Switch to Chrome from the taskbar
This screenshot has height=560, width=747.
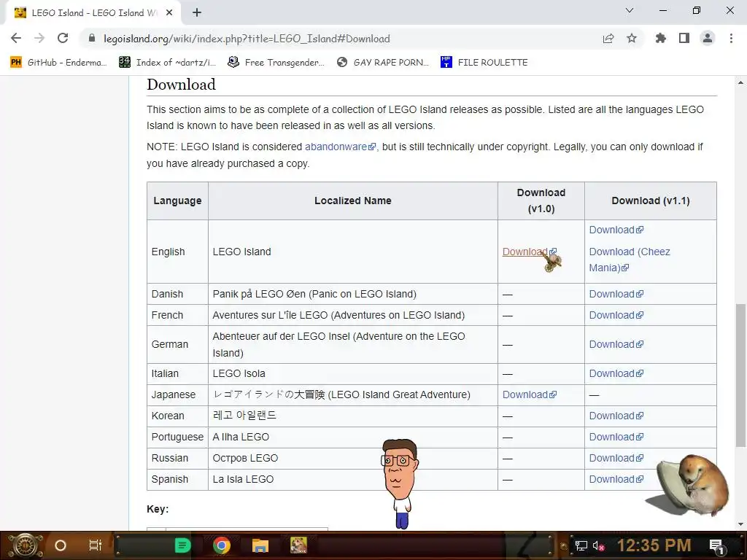[x=222, y=545]
